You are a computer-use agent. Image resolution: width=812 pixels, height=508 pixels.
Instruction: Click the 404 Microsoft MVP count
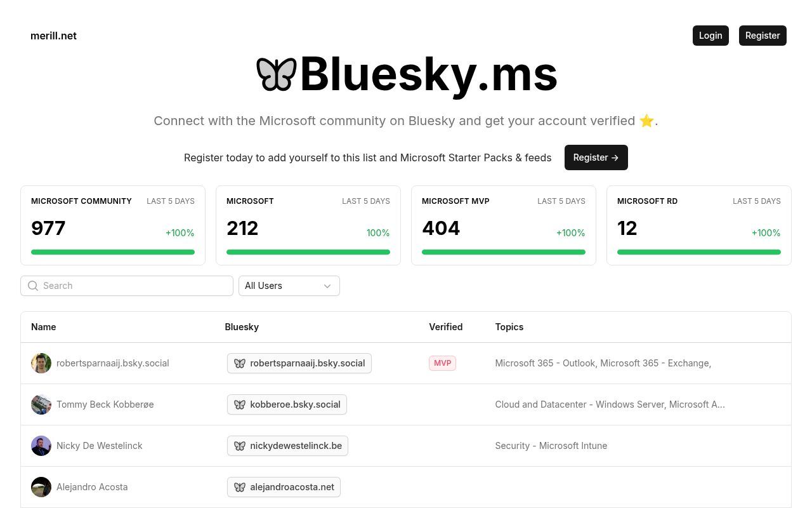(x=441, y=229)
